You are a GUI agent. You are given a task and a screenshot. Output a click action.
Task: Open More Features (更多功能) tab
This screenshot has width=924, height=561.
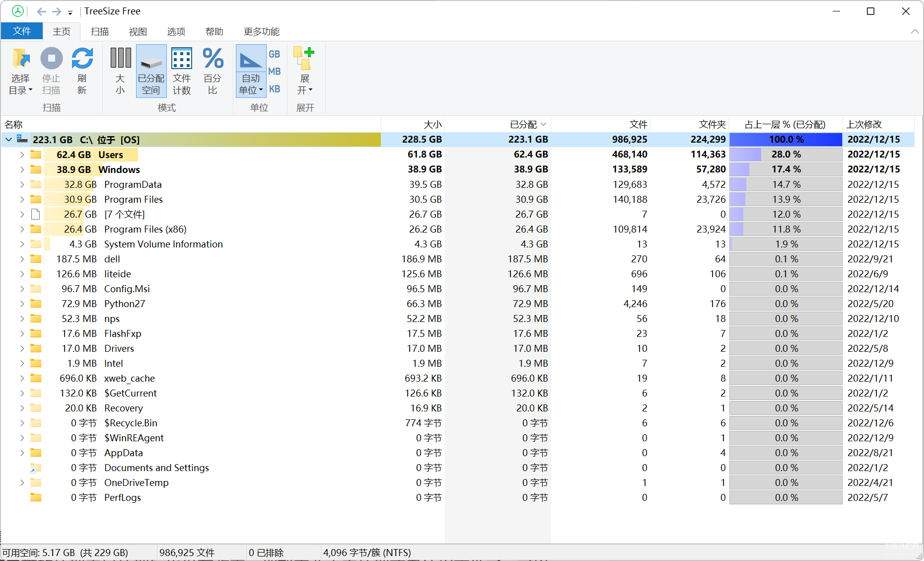(x=262, y=32)
